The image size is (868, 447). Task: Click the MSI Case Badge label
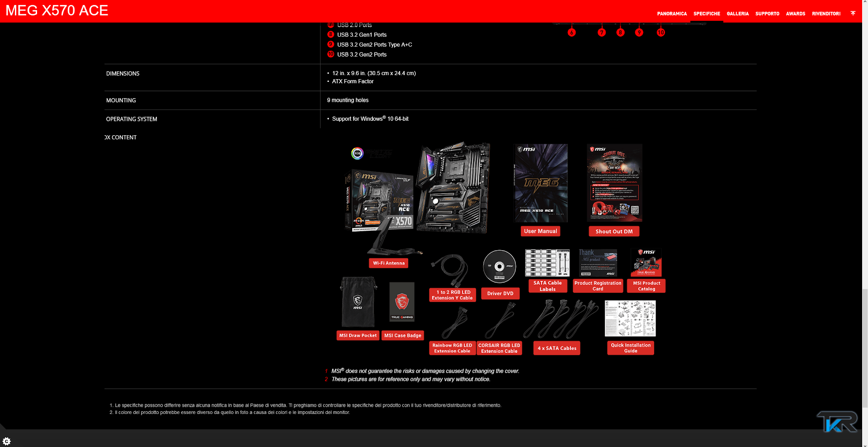[403, 336]
